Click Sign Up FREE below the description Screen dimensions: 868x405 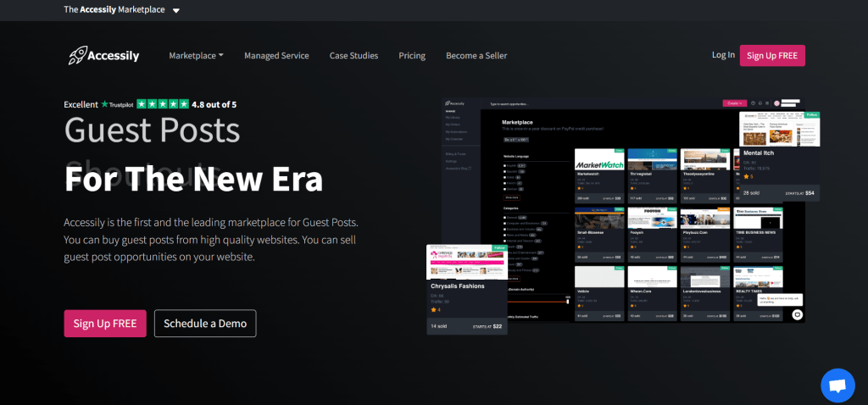[105, 324]
